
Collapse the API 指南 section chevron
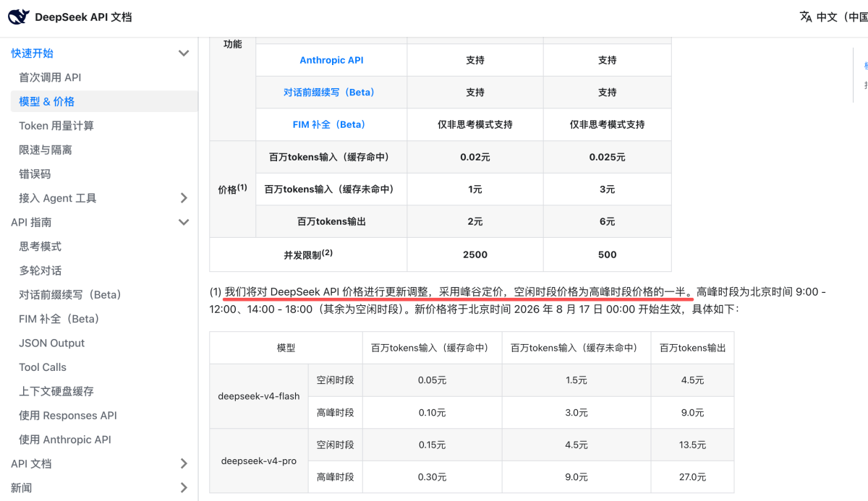click(x=184, y=223)
